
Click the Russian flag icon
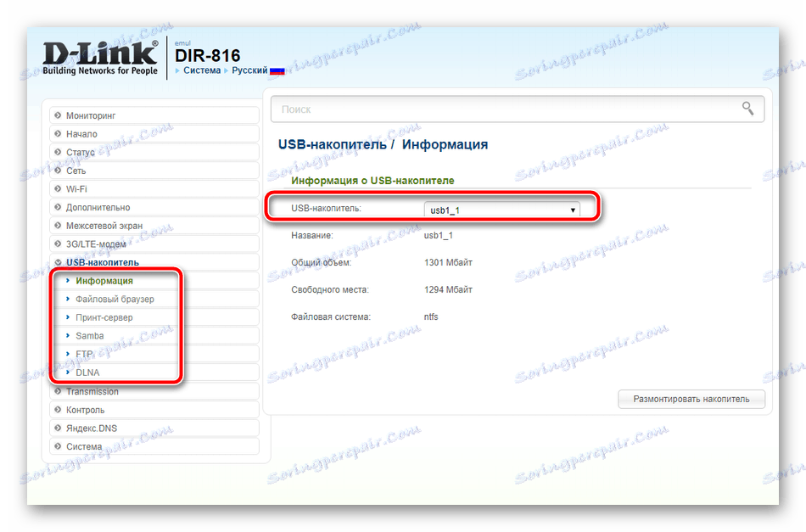click(x=277, y=71)
